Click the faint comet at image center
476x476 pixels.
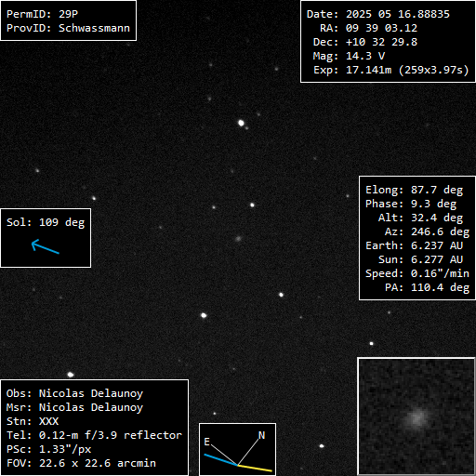click(238, 239)
